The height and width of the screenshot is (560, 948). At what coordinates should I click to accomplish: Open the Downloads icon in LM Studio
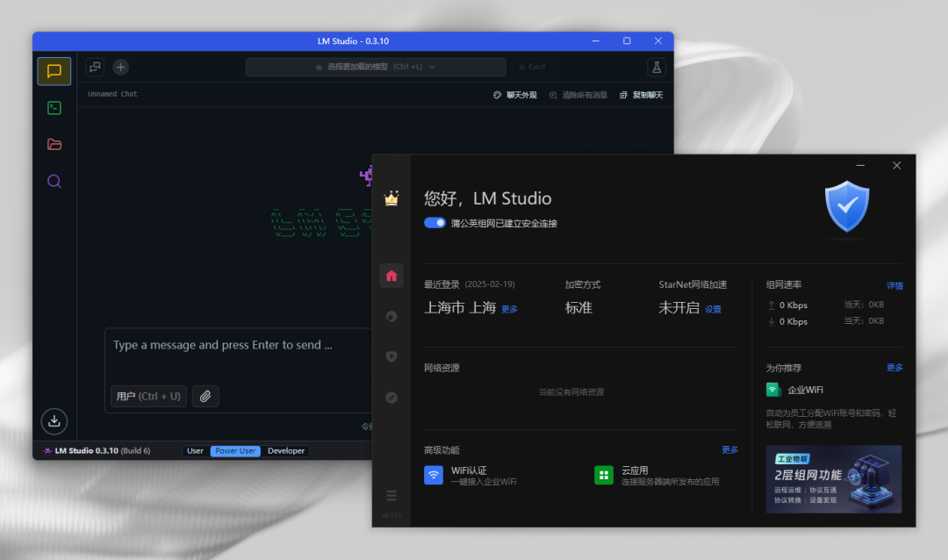coord(54,421)
